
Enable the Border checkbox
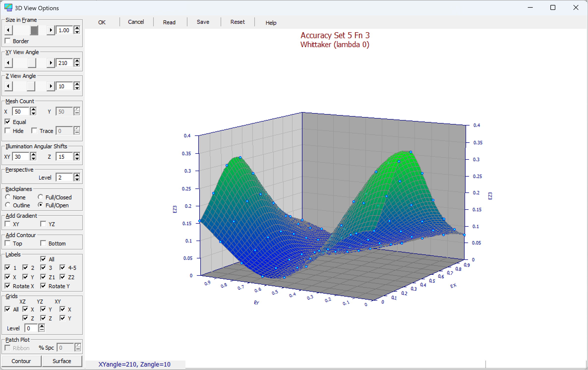point(8,41)
